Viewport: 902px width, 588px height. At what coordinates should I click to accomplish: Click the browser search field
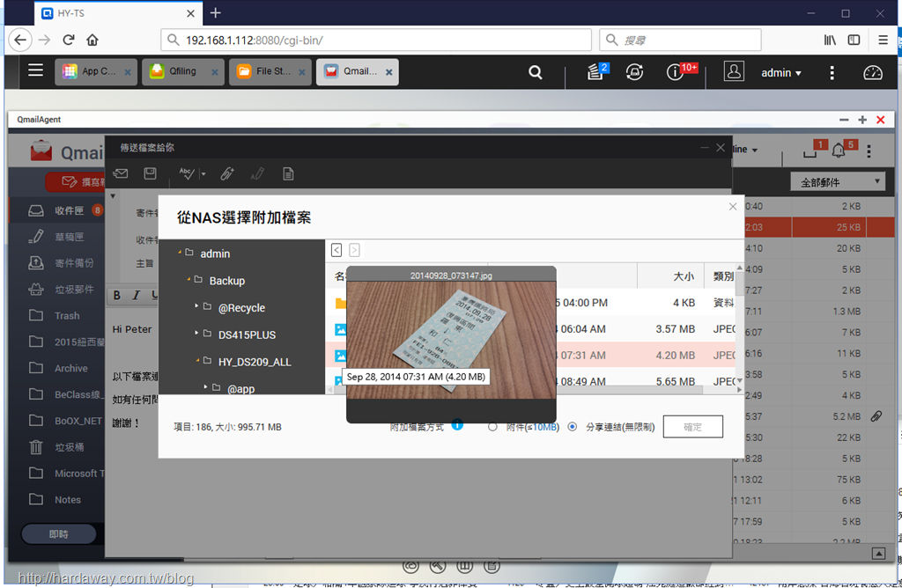[680, 40]
